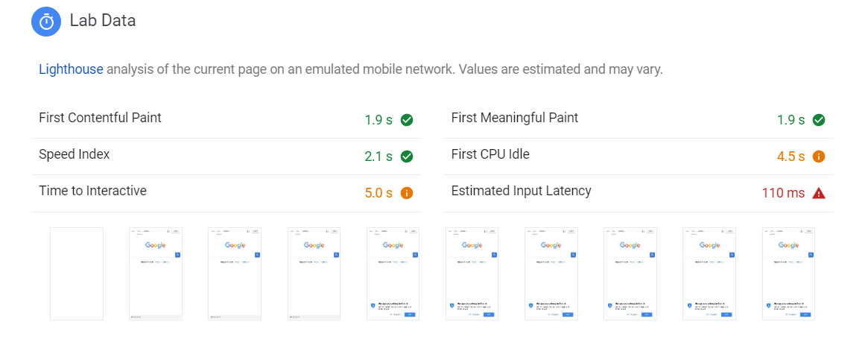Click orange info icon for First CPU Idle
Image resolution: width=868 pixels, height=351 pixels.
pyautogui.click(x=819, y=156)
